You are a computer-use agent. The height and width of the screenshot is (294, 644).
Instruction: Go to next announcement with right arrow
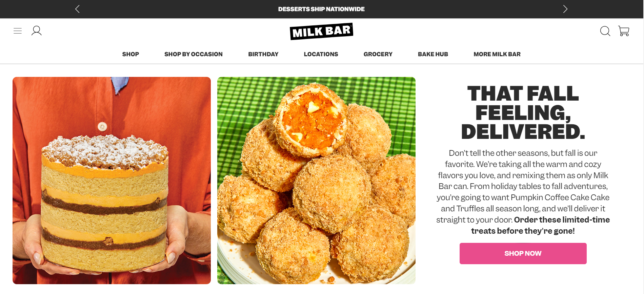coord(565,9)
